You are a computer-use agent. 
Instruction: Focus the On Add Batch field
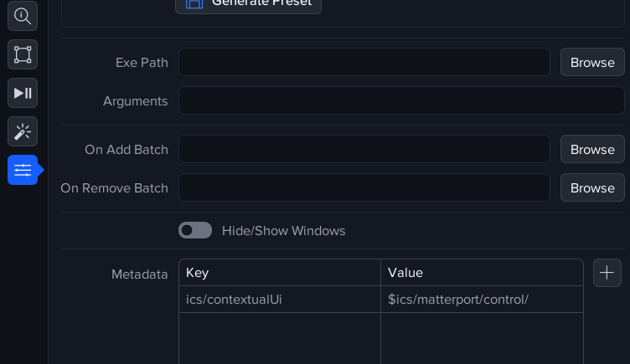pyautogui.click(x=364, y=150)
